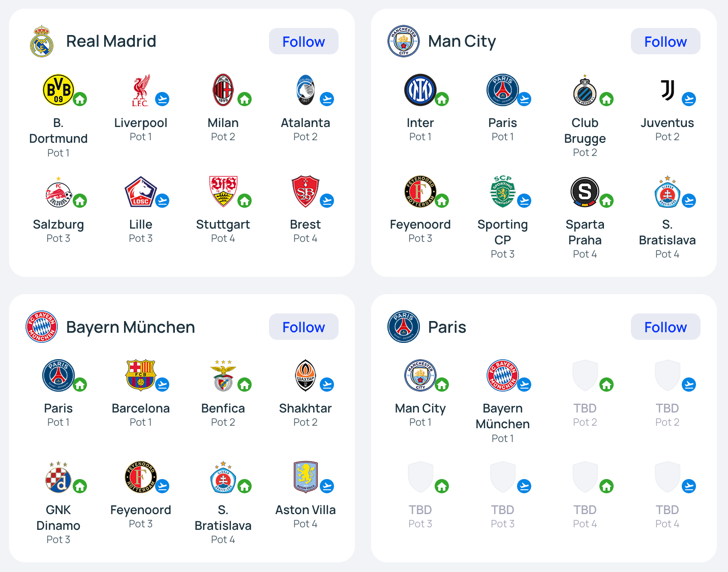The image size is (728, 572).
Task: Click the Barcelona crest
Action: (141, 375)
